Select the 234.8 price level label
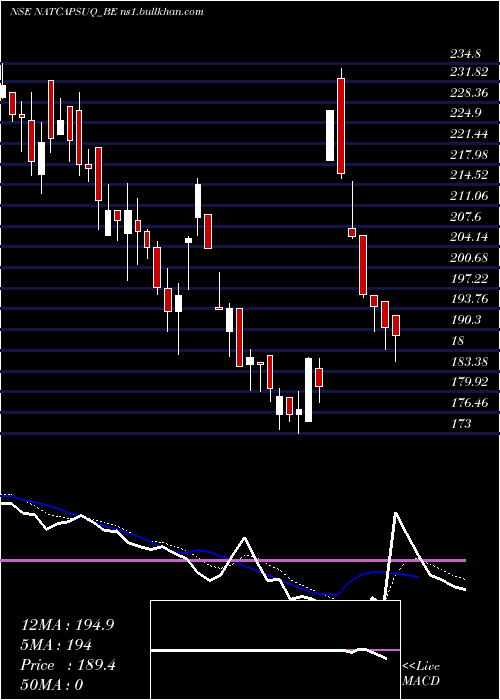 tap(465, 54)
